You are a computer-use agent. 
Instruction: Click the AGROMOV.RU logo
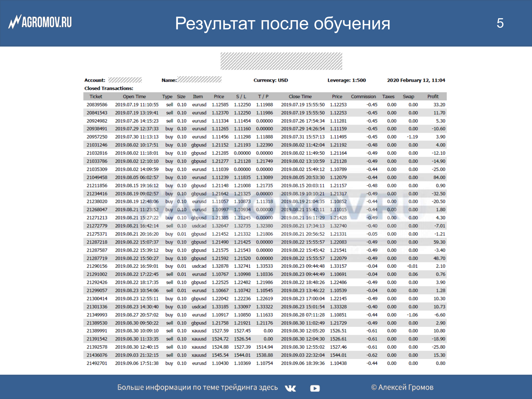(x=40, y=22)
